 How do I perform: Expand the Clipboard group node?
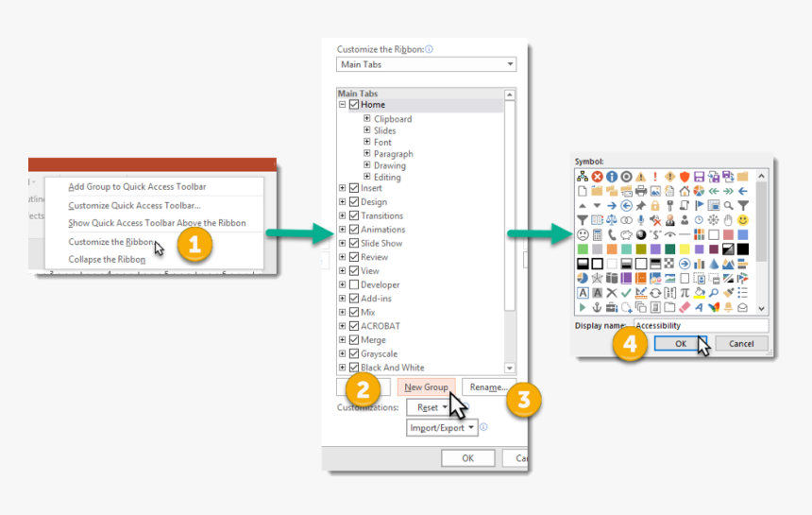point(367,119)
